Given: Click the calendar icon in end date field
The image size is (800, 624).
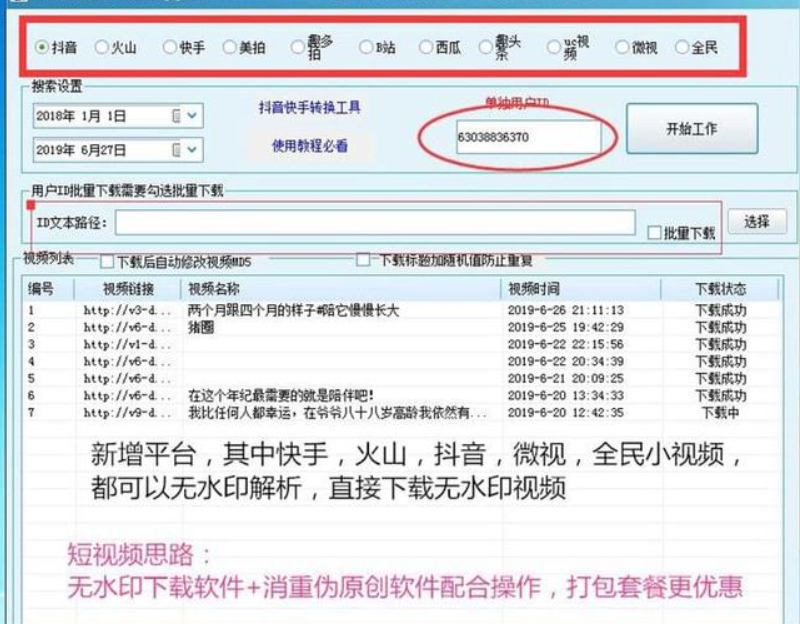Looking at the screenshot, I should (x=176, y=150).
